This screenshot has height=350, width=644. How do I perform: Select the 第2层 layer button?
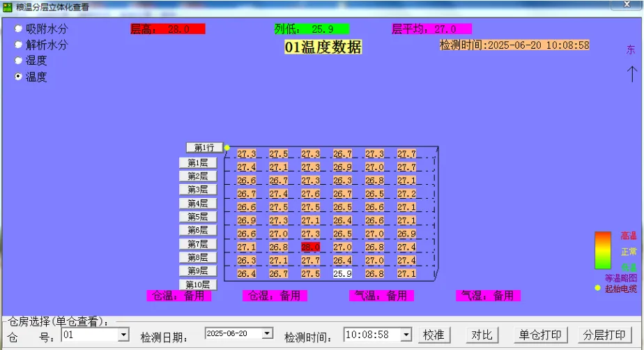198,176
